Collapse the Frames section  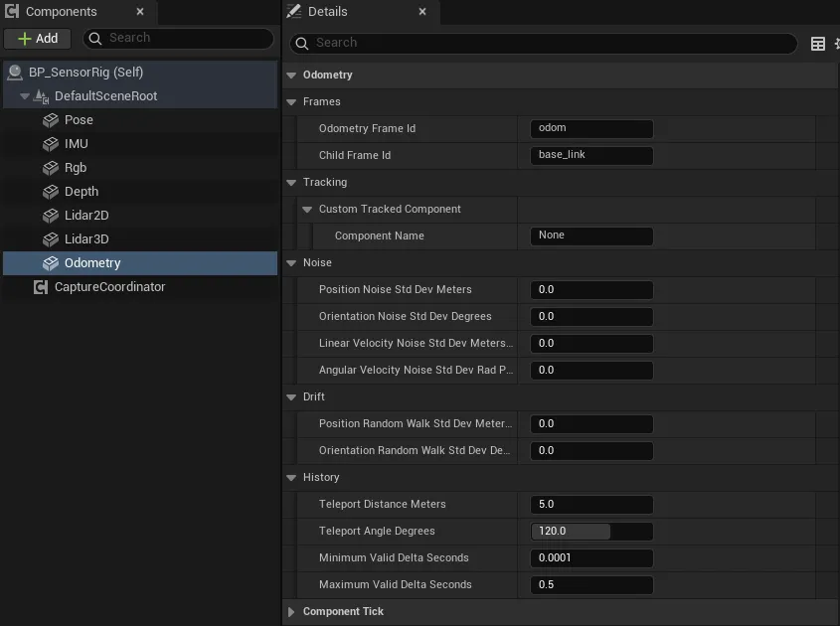click(291, 102)
